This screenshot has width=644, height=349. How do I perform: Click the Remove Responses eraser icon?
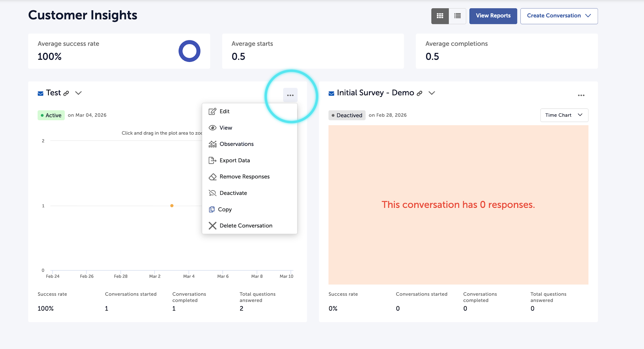pyautogui.click(x=213, y=177)
